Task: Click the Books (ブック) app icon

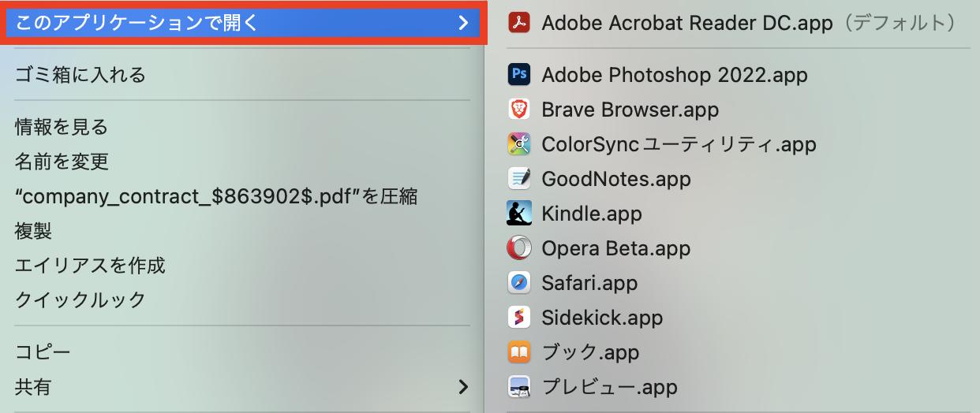Action: 518,352
